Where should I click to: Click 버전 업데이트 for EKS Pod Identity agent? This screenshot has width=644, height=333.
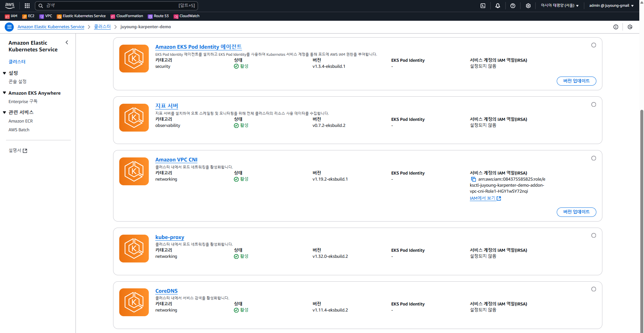click(576, 81)
